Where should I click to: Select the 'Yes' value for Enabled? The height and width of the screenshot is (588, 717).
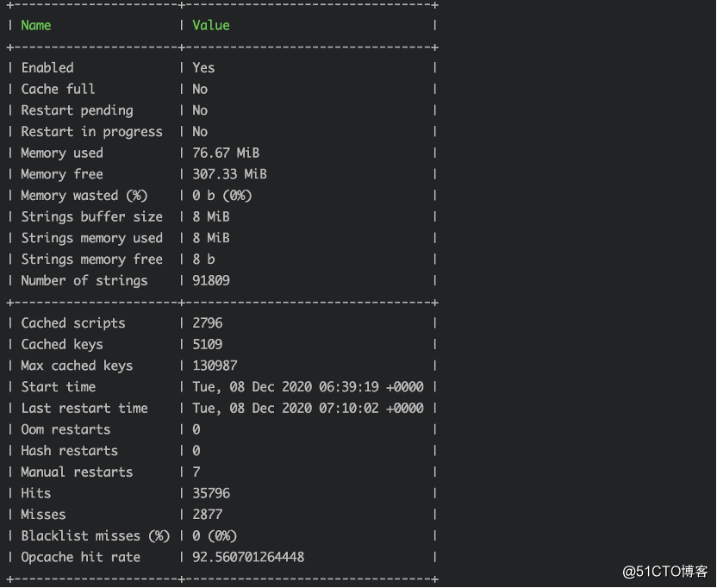203,68
